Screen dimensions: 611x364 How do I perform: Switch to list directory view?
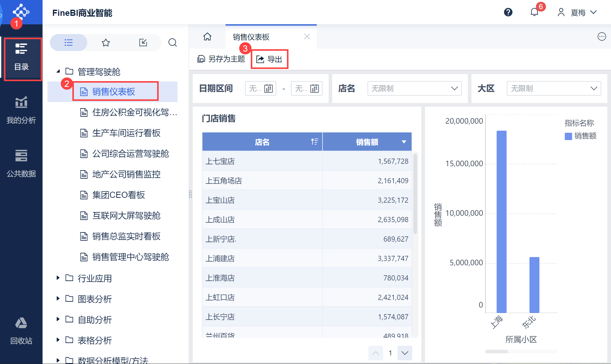point(69,43)
